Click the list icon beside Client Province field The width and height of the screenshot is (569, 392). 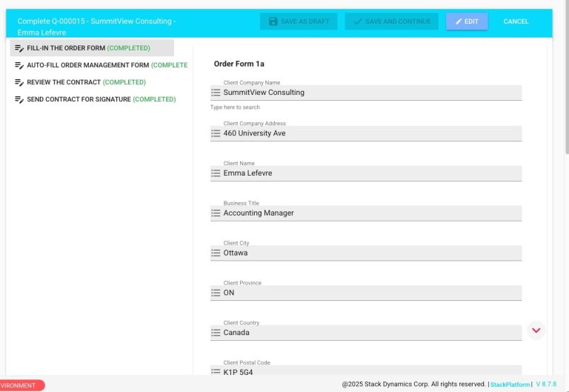(216, 293)
